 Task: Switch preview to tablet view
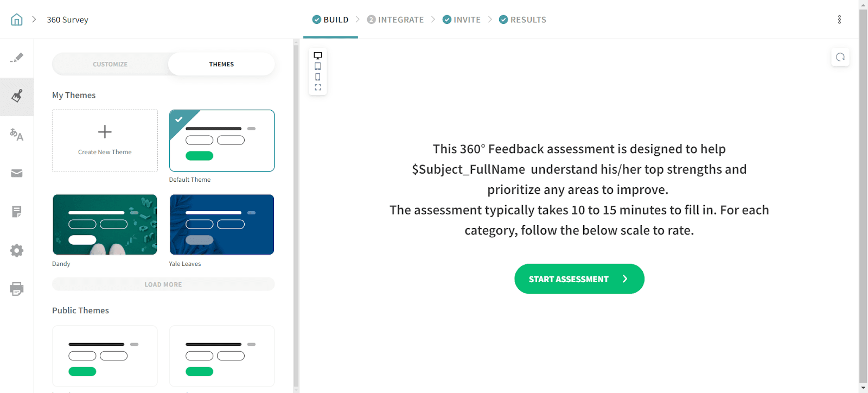(x=318, y=66)
